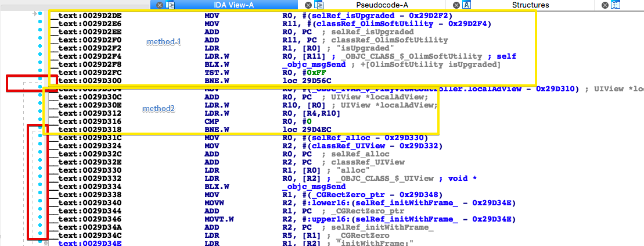
Task: Select address text:0029D324 line
Action: pos(87,145)
